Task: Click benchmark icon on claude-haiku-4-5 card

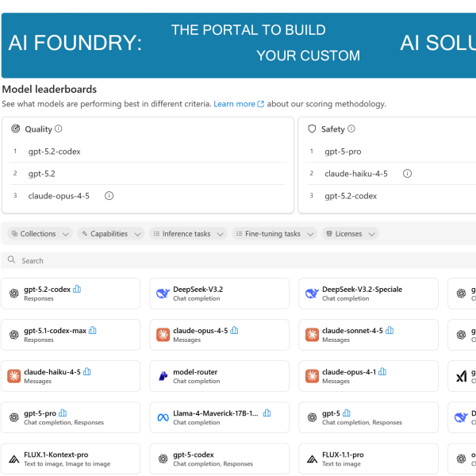Action: pos(86,371)
